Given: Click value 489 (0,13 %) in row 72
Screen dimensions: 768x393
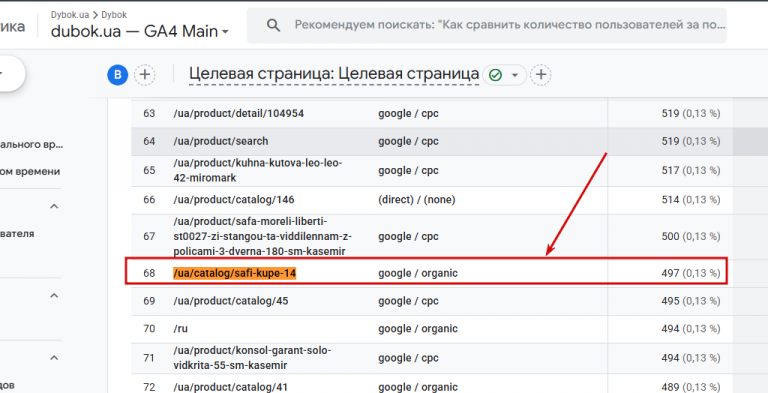Looking at the screenshot, I should point(691,387).
